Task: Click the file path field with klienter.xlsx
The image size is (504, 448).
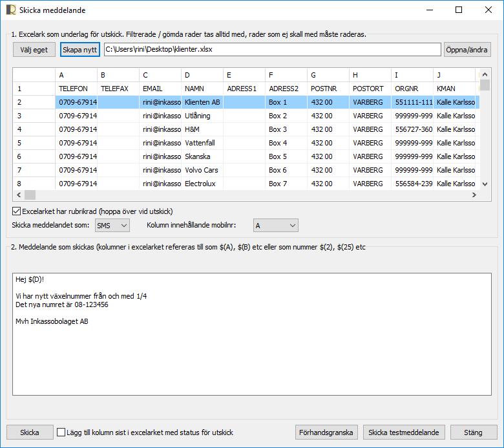Action: [x=272, y=50]
